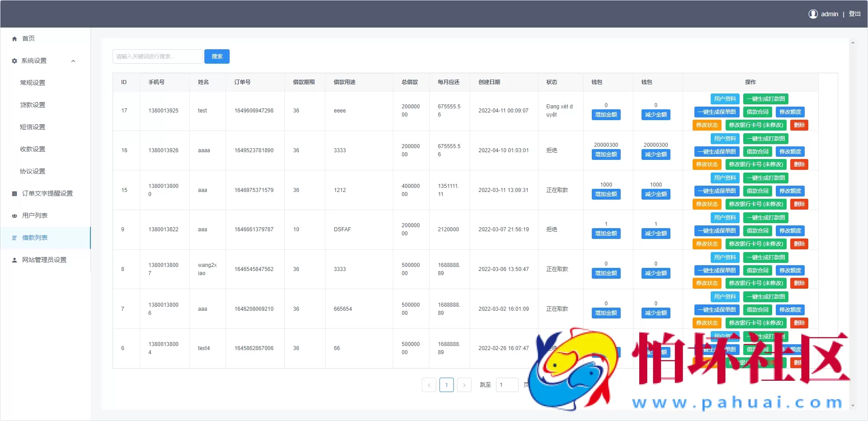Click 增加金额 for order ID 17
The height and width of the screenshot is (421, 868).
(606, 115)
